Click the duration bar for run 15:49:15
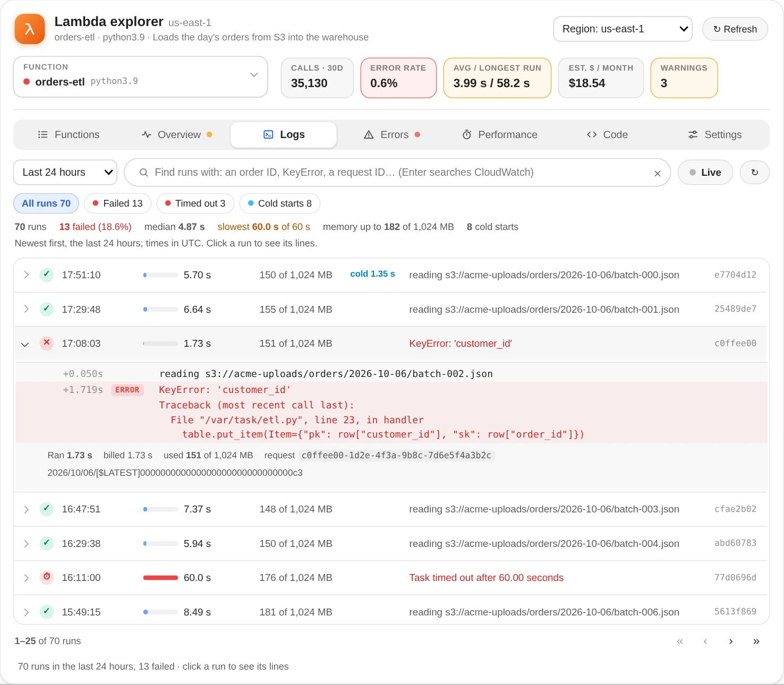 click(160, 612)
